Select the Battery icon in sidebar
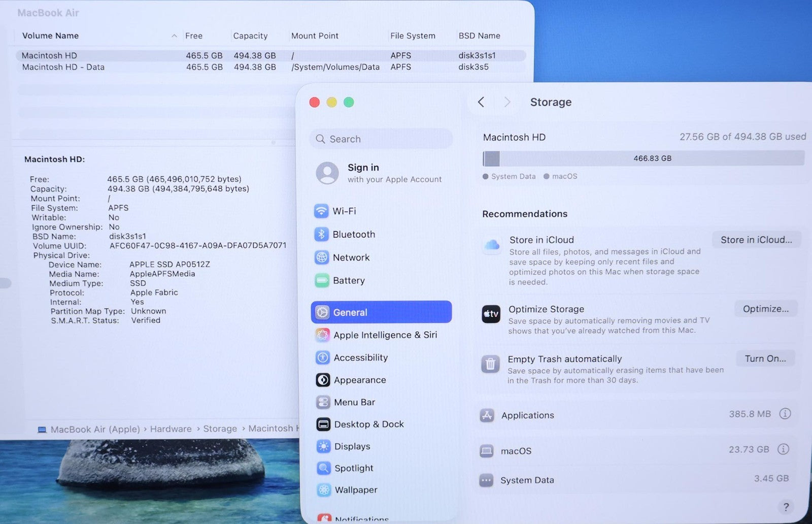Image resolution: width=812 pixels, height=524 pixels. pos(322,280)
